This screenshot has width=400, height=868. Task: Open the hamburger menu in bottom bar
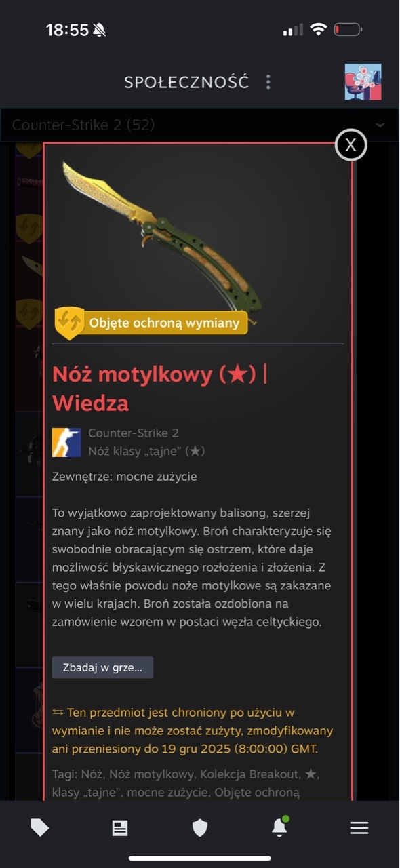(x=359, y=828)
